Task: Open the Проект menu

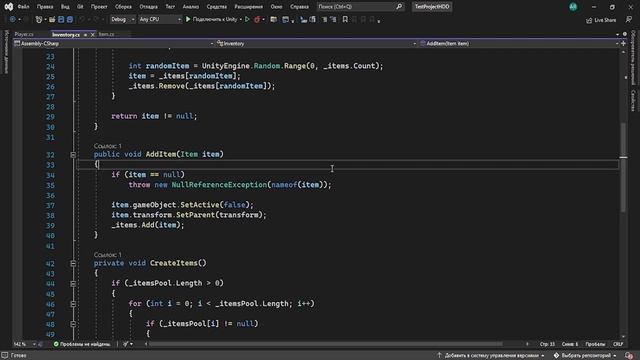Action: (99, 7)
